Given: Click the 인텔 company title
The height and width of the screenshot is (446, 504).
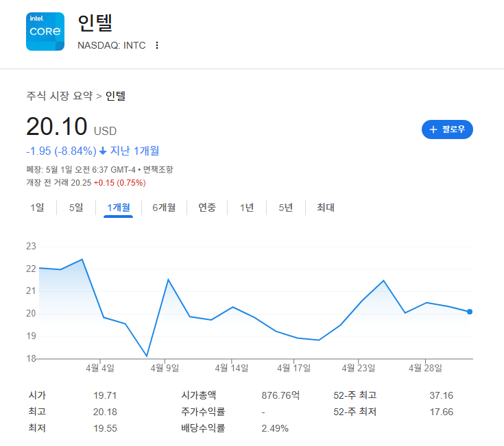Looking at the screenshot, I should pyautogui.click(x=95, y=23).
